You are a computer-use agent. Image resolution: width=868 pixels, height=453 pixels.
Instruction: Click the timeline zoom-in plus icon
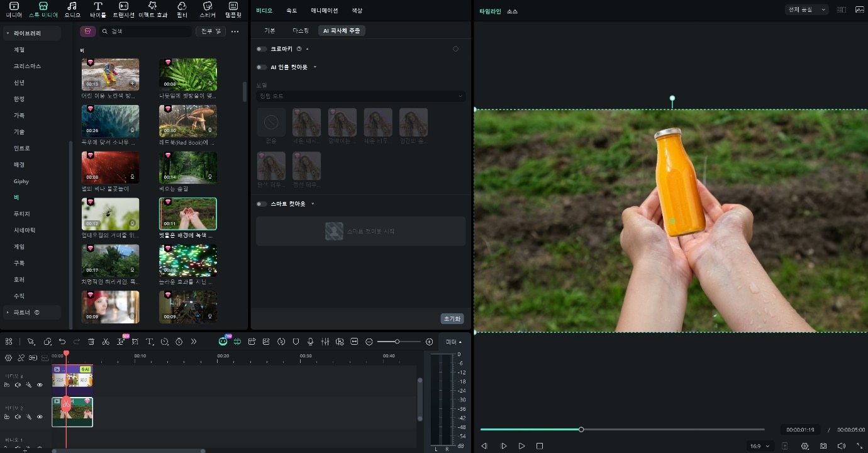[429, 342]
